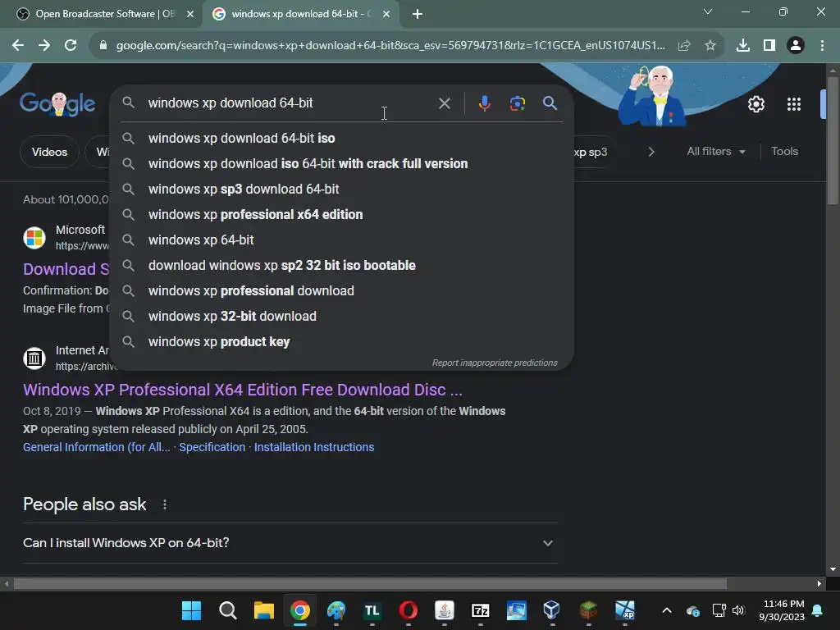Open a new browser tab
This screenshot has width=840, height=630.
pos(418,14)
